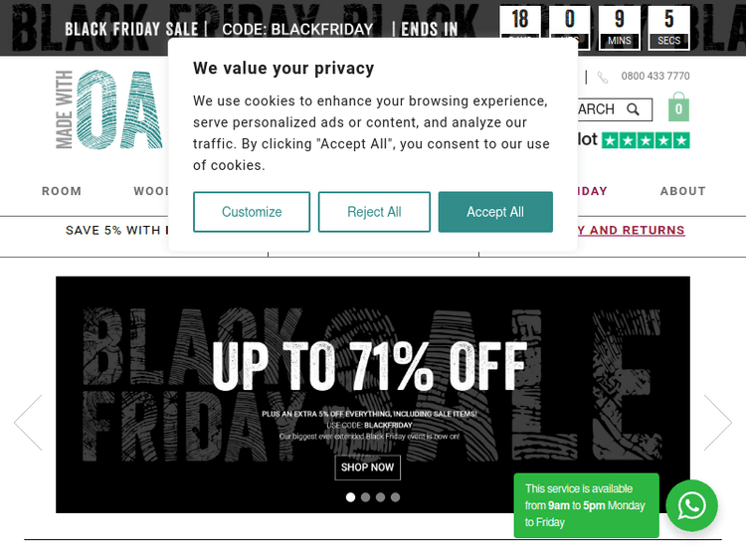Image resolution: width=746 pixels, height=560 pixels.
Task: Go to previous slide with left arrow
Action: click(x=28, y=423)
